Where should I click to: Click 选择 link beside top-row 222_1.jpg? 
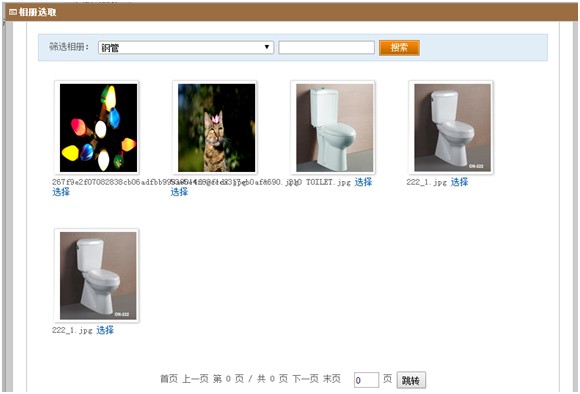(459, 182)
